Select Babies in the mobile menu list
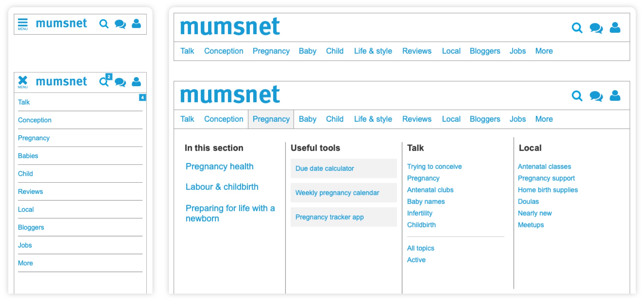The width and height of the screenshot is (644, 303). [x=28, y=156]
